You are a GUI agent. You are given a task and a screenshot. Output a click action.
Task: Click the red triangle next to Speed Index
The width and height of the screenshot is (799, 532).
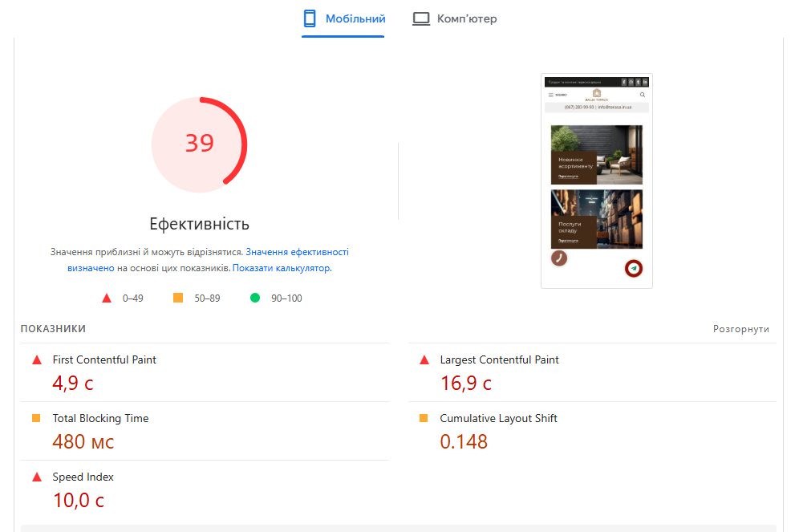[x=37, y=477]
